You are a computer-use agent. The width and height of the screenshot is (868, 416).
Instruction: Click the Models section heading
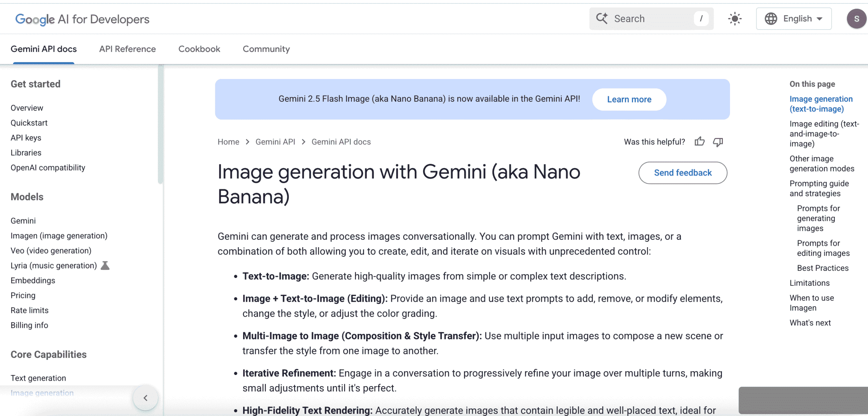(27, 197)
